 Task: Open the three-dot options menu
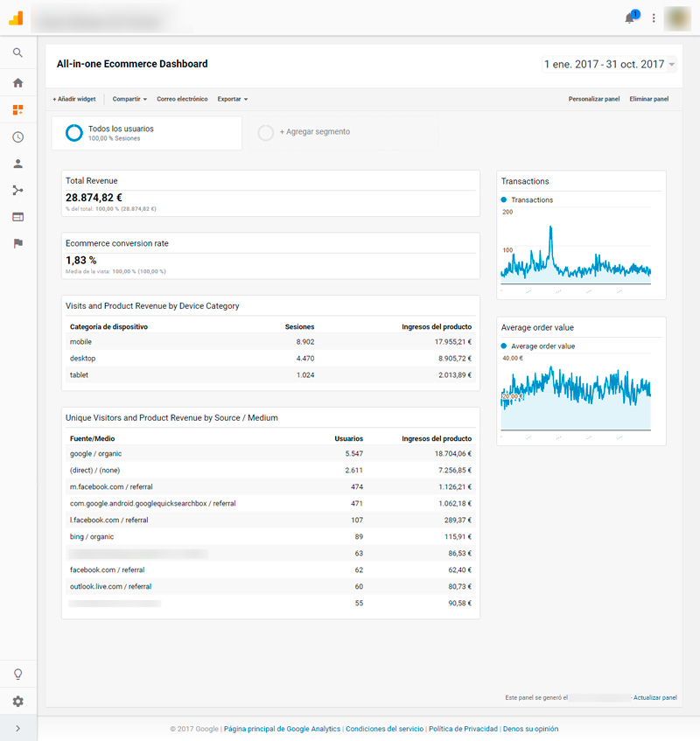coord(653,18)
